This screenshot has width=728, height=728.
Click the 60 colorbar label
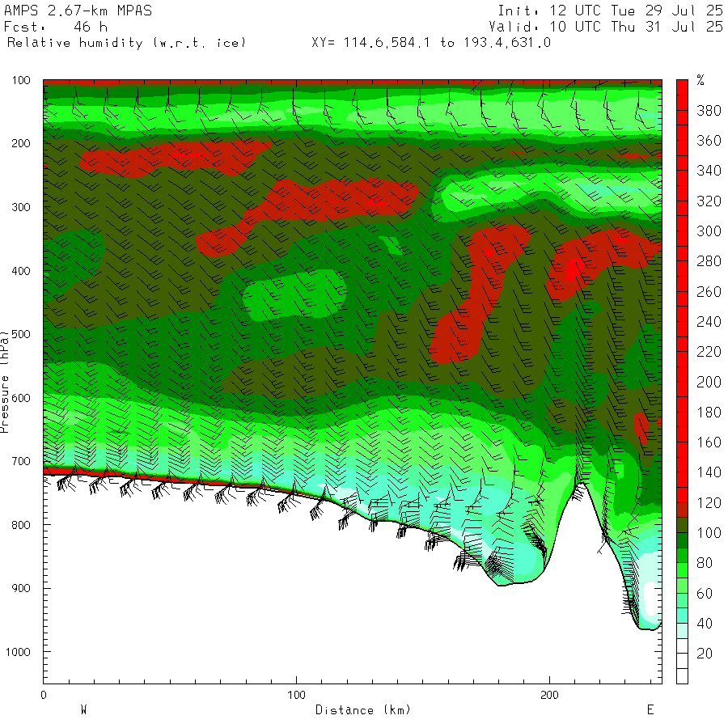[705, 594]
